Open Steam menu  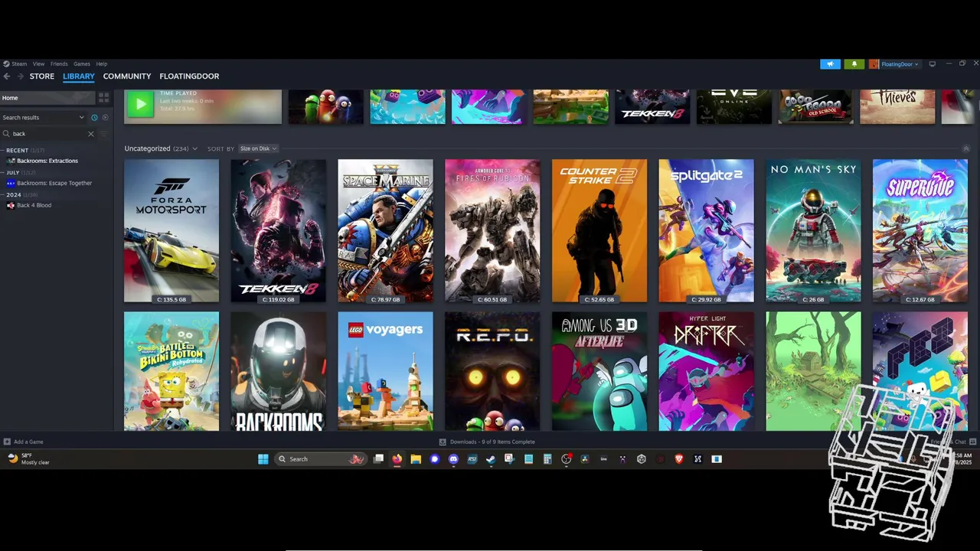tap(19, 64)
